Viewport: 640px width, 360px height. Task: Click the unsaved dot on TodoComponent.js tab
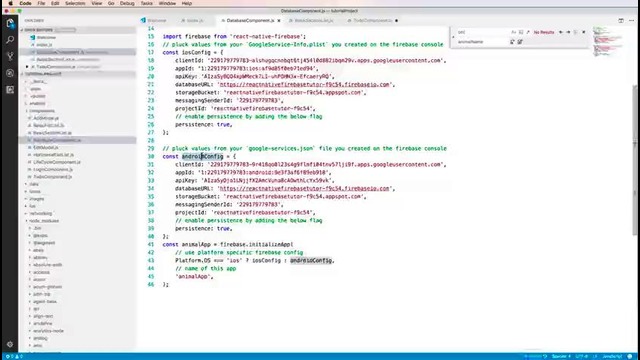396,20
